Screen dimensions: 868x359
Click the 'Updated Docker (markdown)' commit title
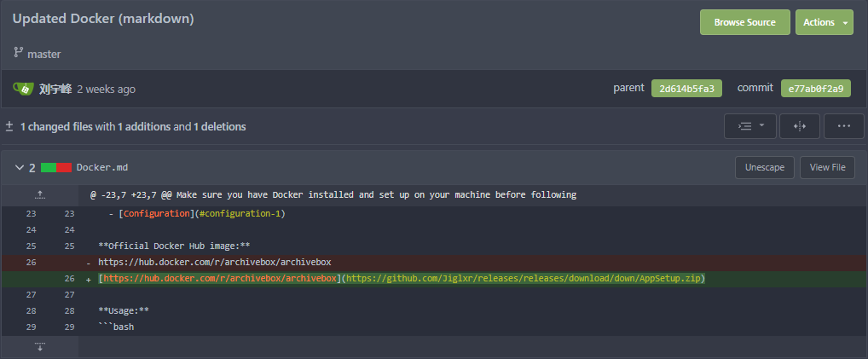pyautogui.click(x=103, y=18)
